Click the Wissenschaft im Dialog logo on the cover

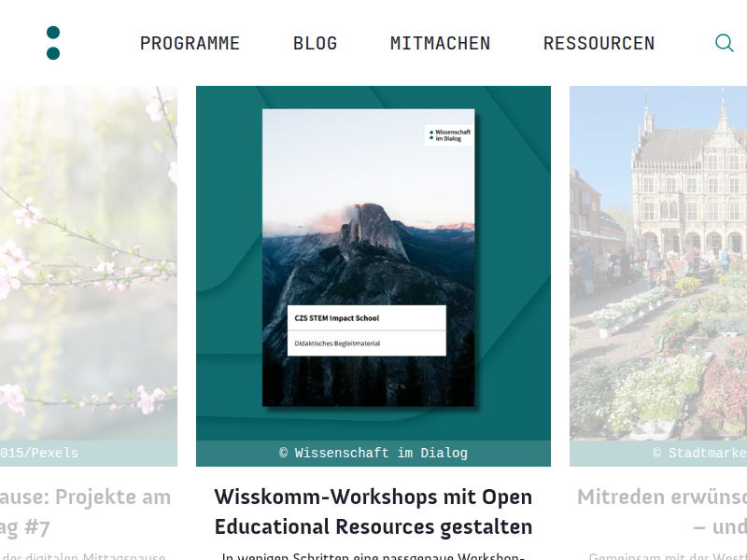coord(450,136)
